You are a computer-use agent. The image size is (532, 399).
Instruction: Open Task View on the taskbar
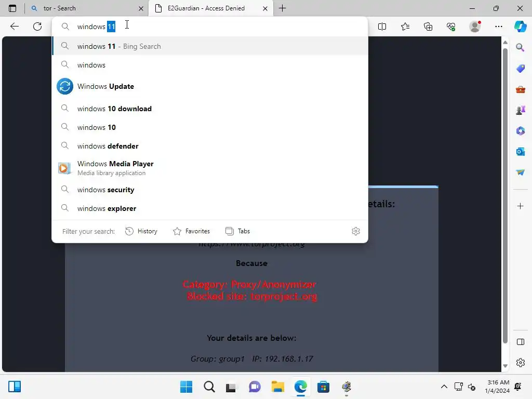232,387
